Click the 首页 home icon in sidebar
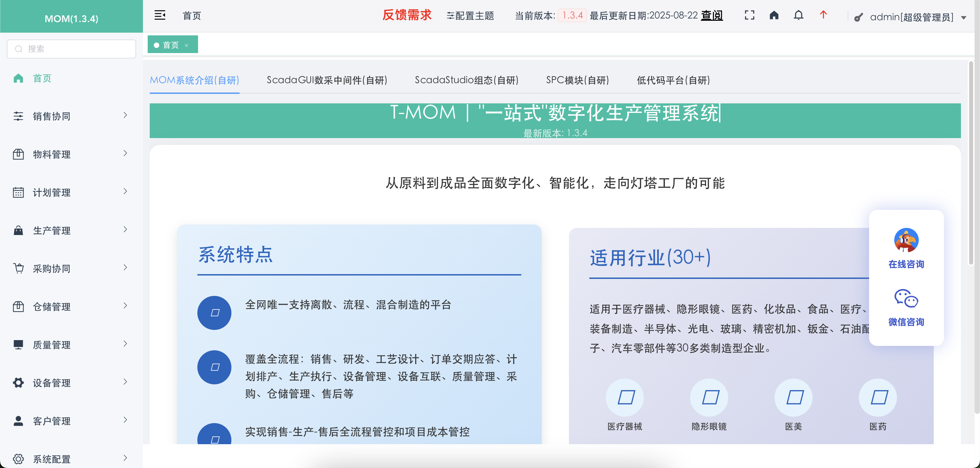This screenshot has height=468, width=980. pyautogui.click(x=18, y=78)
